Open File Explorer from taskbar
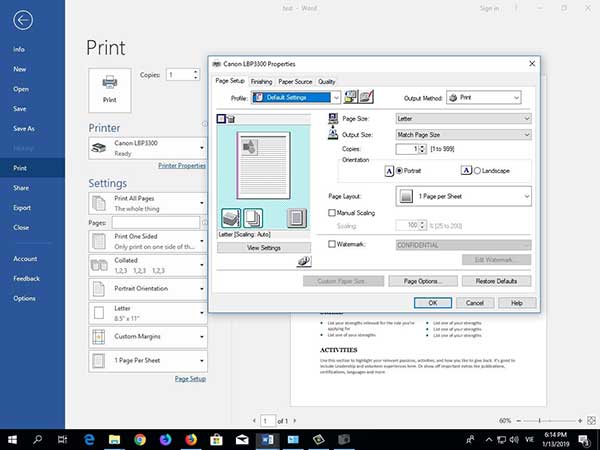Image resolution: width=600 pixels, height=450 pixels. point(114,440)
